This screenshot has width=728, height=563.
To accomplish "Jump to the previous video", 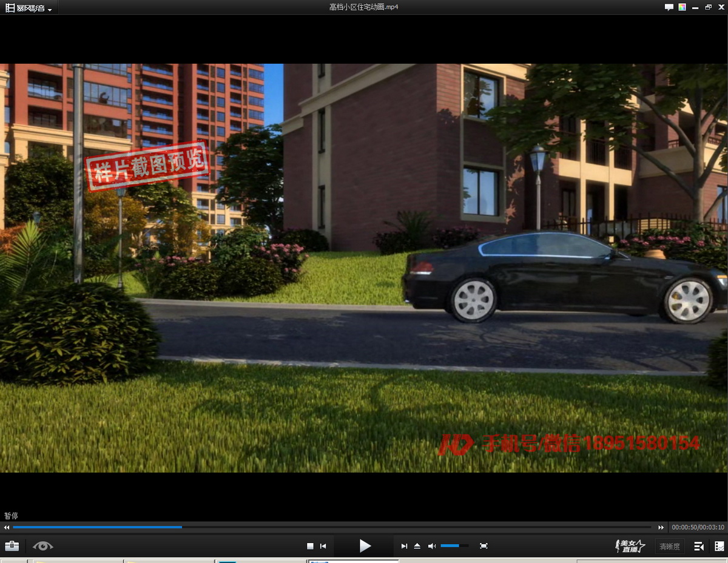I will coord(323,546).
